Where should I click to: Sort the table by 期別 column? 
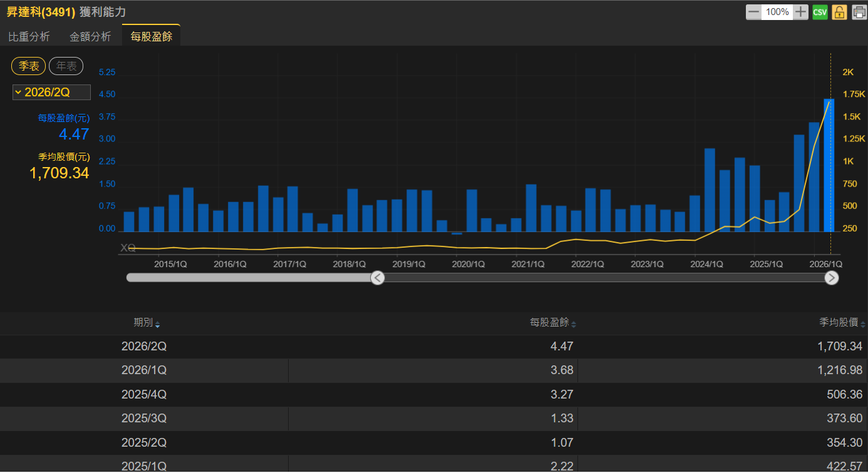click(147, 323)
